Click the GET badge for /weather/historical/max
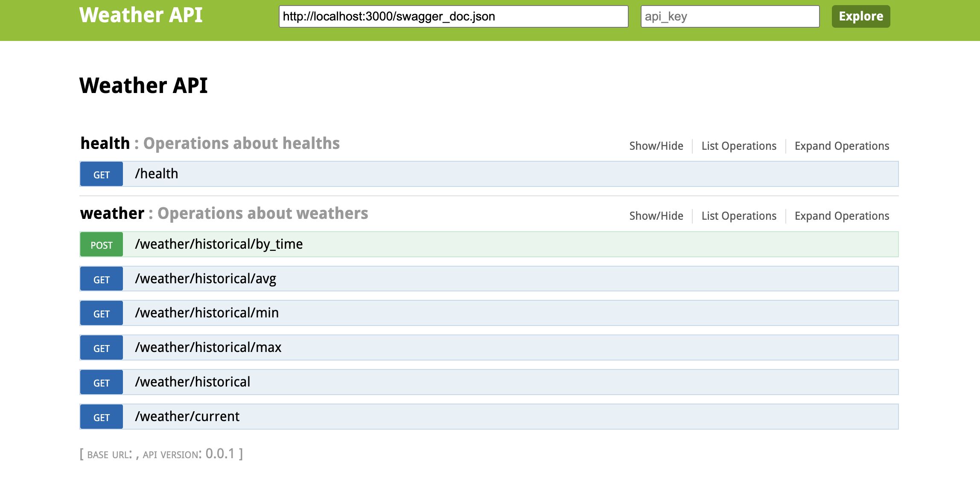 coord(102,348)
